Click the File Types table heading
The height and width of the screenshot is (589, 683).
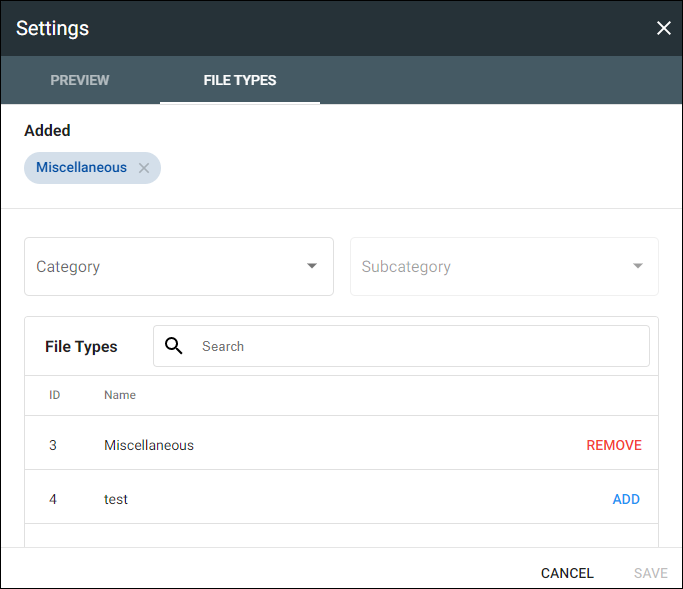[x=81, y=346]
